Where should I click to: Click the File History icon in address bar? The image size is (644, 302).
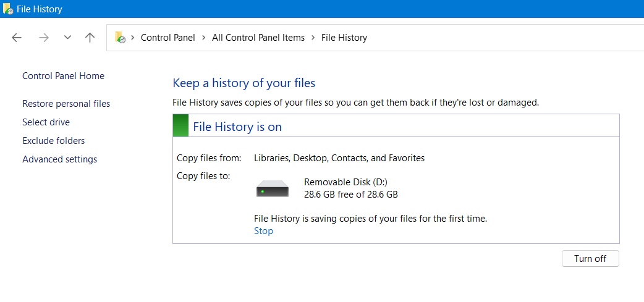tap(120, 37)
